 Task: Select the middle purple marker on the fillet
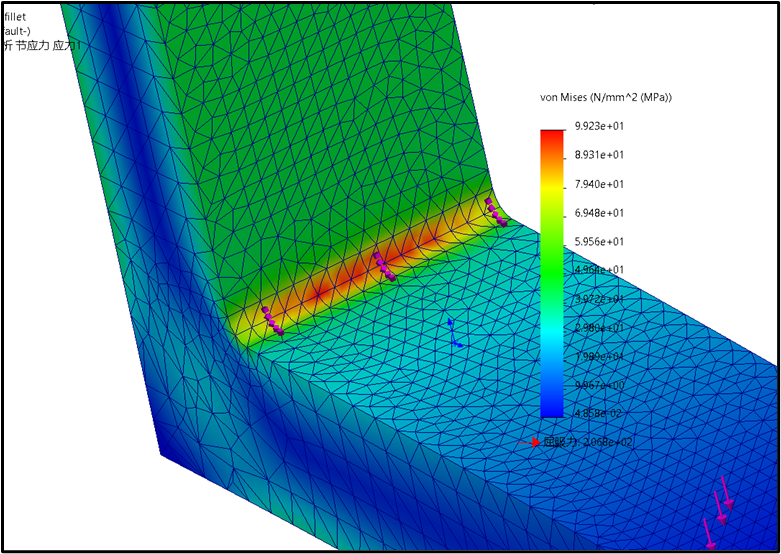coord(384,266)
